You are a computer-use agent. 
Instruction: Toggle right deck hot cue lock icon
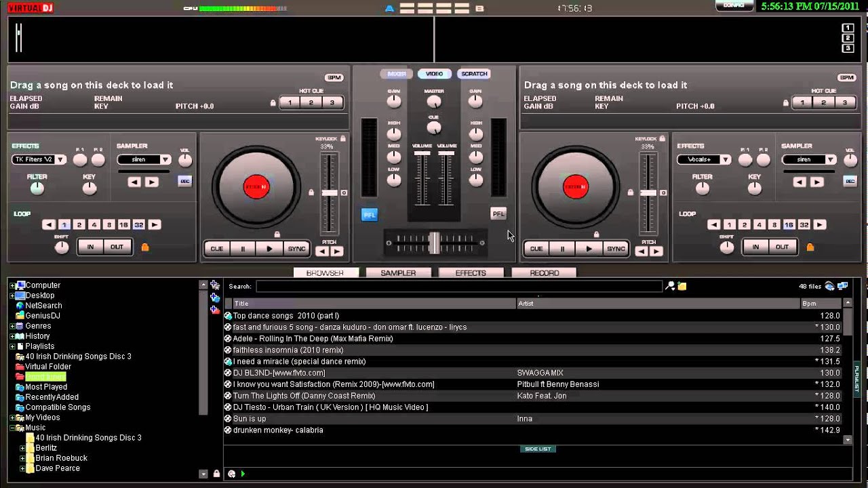tap(786, 103)
